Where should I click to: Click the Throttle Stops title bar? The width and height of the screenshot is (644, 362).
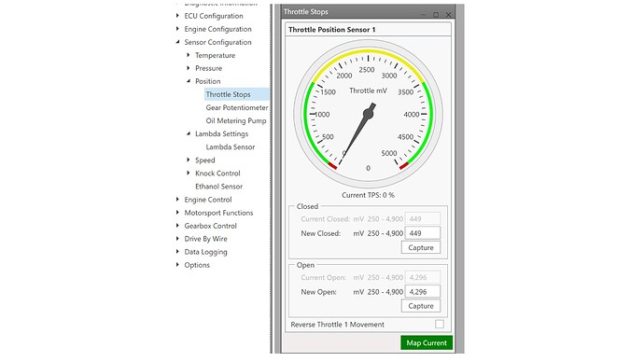click(x=368, y=12)
